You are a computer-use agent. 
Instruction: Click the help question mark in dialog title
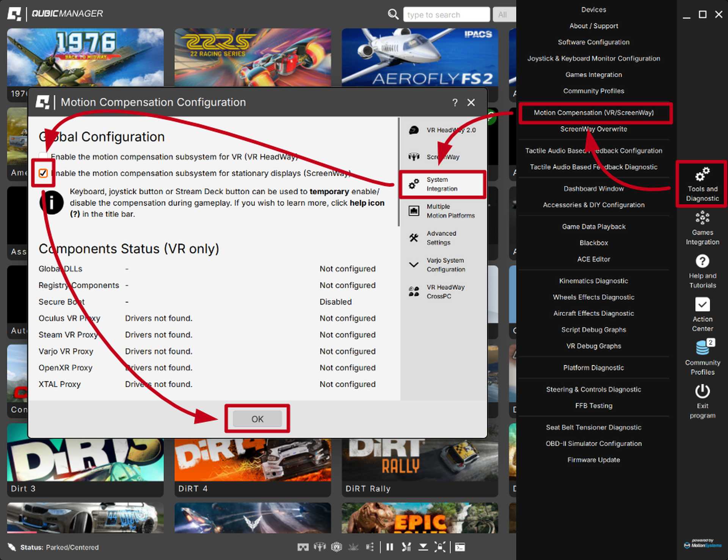point(455,103)
